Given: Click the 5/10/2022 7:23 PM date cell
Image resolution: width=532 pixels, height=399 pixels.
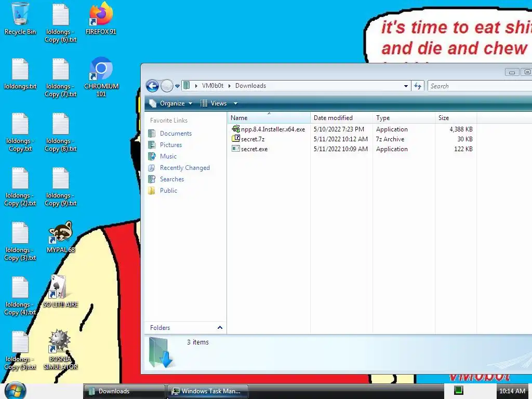Looking at the screenshot, I should (339, 129).
